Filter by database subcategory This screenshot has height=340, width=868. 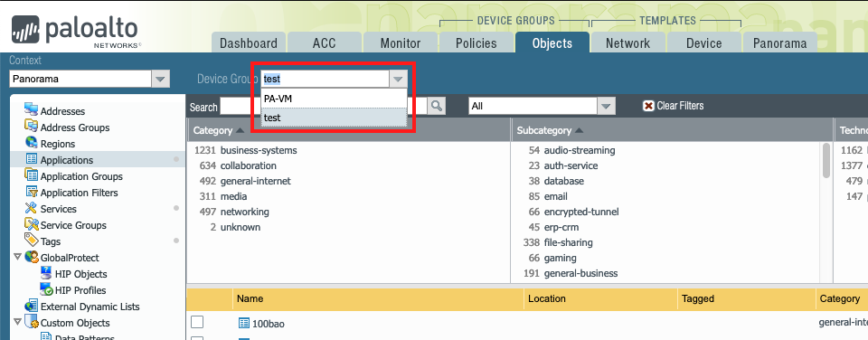564,181
